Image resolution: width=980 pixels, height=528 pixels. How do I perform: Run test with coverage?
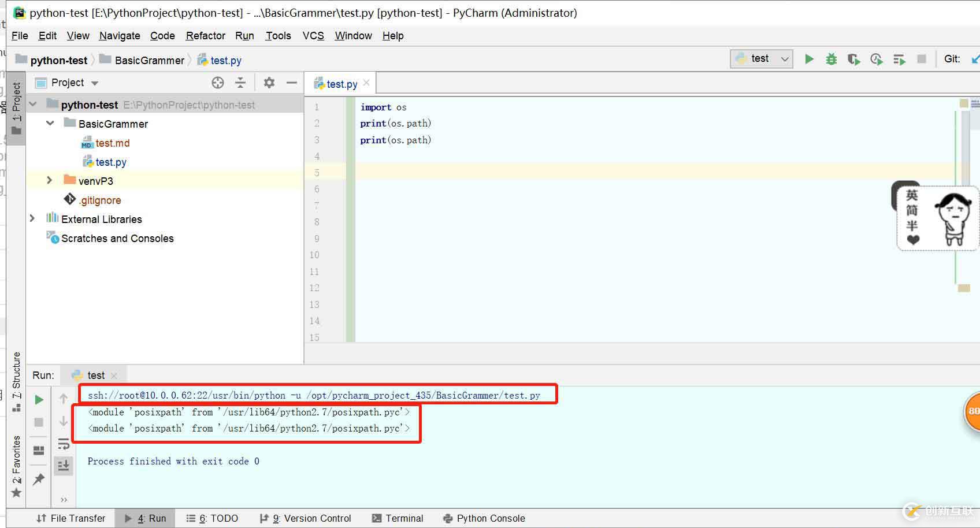click(x=853, y=59)
